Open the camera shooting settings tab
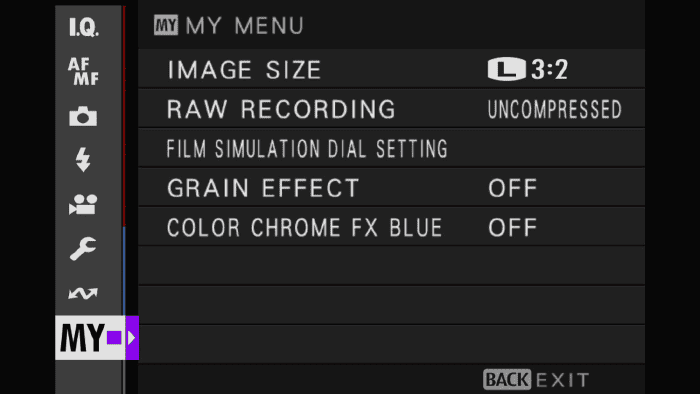 (83, 116)
